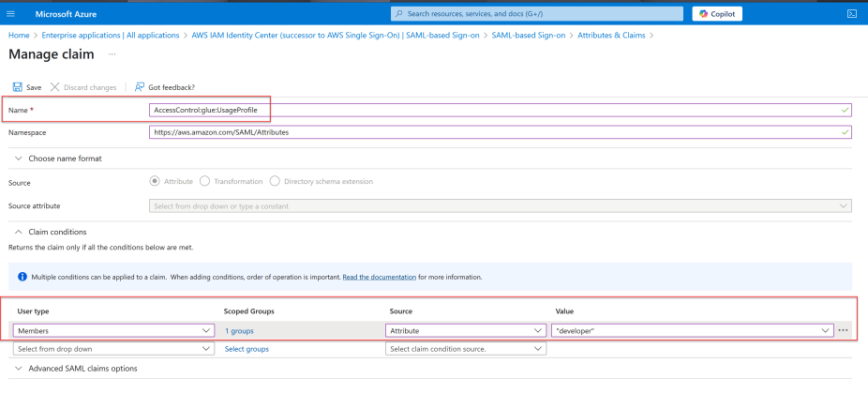Click the Source column header in conditions table
The image size is (868, 409).
click(401, 311)
